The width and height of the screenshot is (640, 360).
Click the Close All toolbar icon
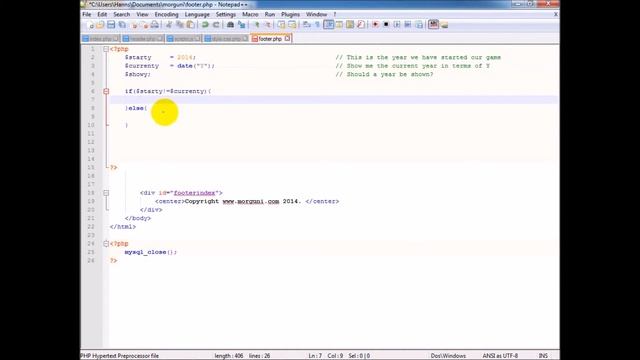point(144,25)
